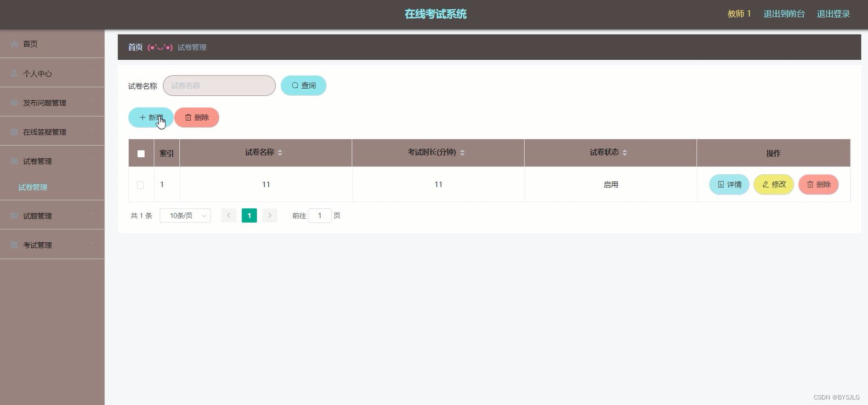This screenshot has width=868, height=405.
Task: Click 修改 for the row named 11
Action: point(774,185)
